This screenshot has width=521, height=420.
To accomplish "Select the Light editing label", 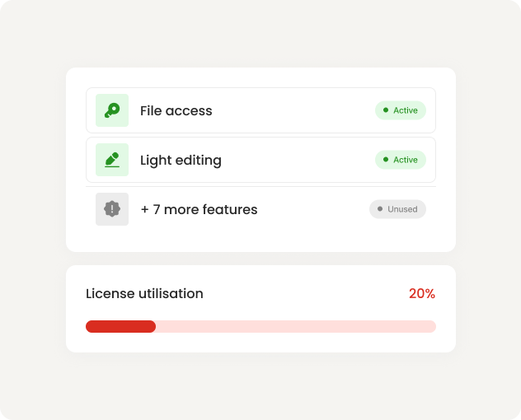I will pos(181,160).
